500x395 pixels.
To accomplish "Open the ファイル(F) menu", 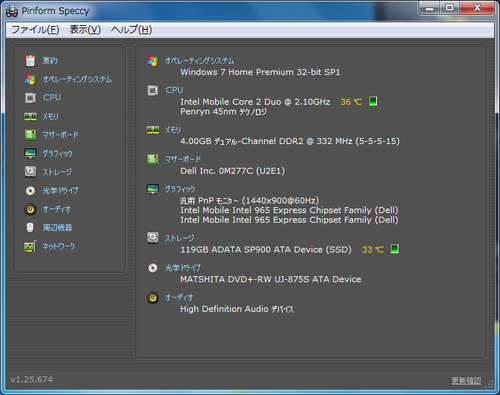I will (x=35, y=30).
